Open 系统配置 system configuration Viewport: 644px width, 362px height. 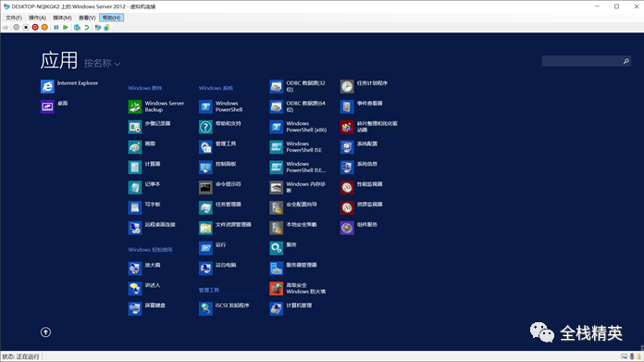(x=359, y=146)
